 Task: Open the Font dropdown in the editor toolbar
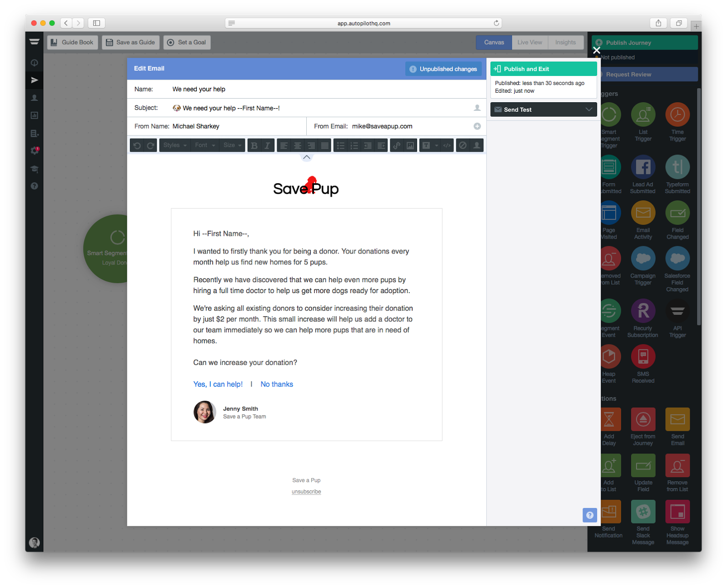click(204, 145)
